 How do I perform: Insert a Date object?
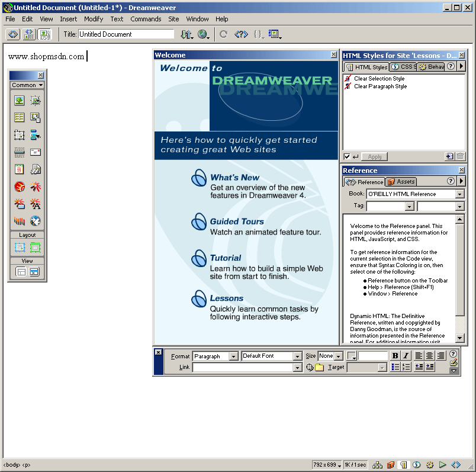coord(19,169)
